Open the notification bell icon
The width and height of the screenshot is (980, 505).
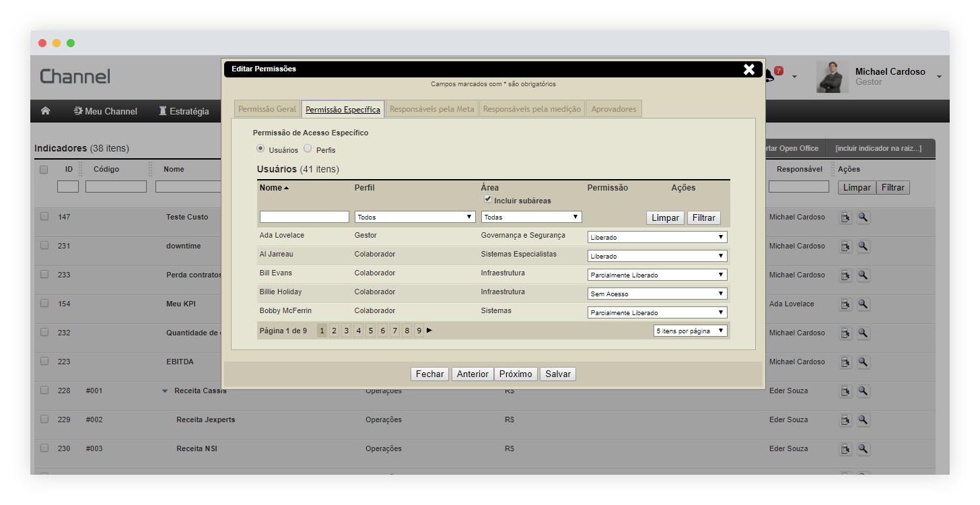pyautogui.click(x=770, y=75)
